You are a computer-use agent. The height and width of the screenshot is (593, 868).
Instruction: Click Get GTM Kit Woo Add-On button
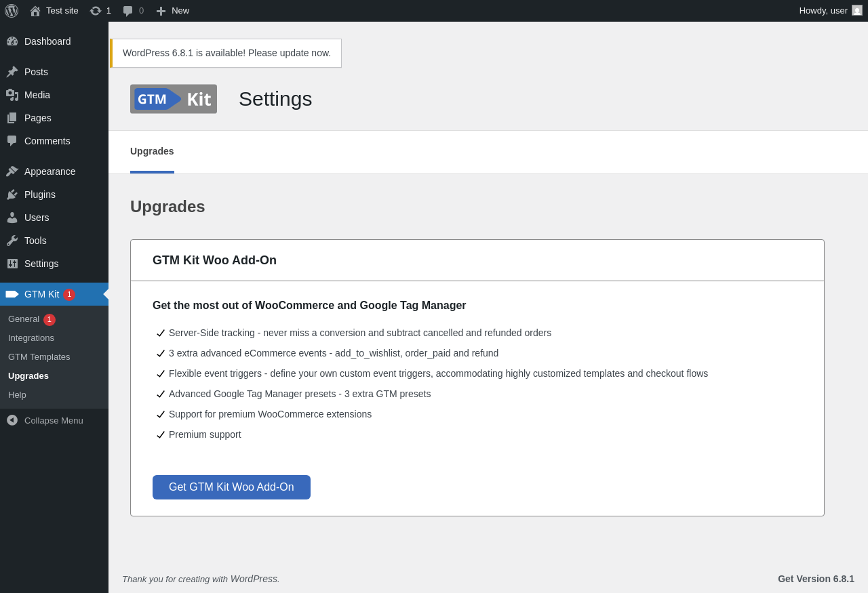(231, 487)
